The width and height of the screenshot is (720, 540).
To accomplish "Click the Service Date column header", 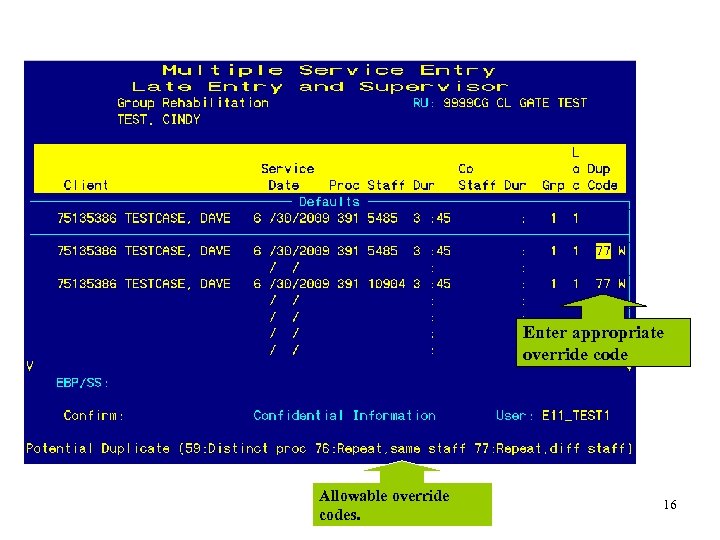I will (287, 177).
